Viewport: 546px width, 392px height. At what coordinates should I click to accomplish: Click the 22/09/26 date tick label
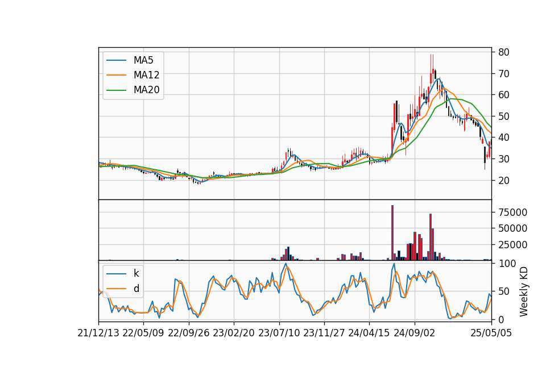[189, 333]
